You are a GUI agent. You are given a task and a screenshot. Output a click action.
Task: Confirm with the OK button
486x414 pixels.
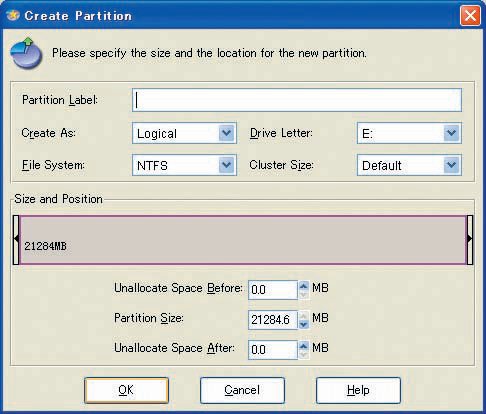tap(126, 390)
